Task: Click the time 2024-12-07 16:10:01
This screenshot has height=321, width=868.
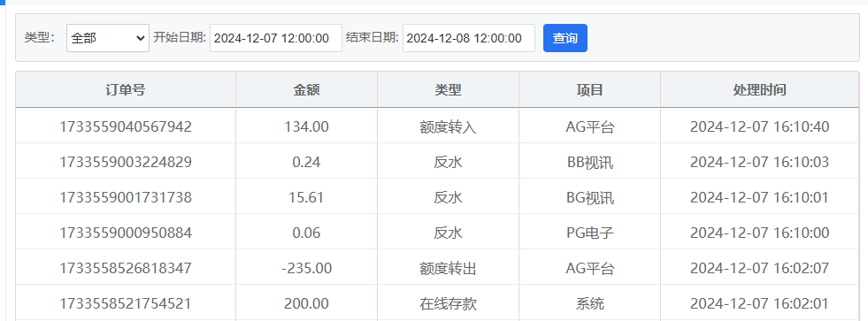Action: [x=759, y=197]
